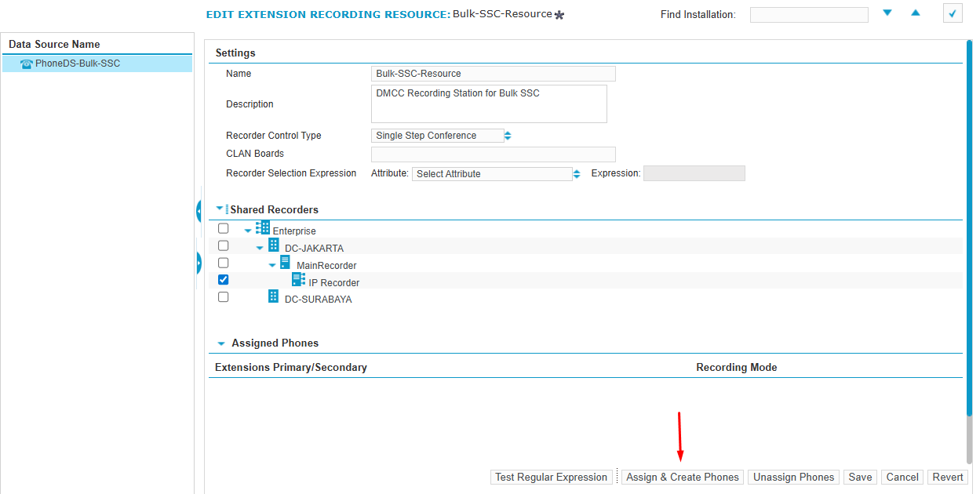Enable the DC-SURABAYA checkbox

point(224,297)
